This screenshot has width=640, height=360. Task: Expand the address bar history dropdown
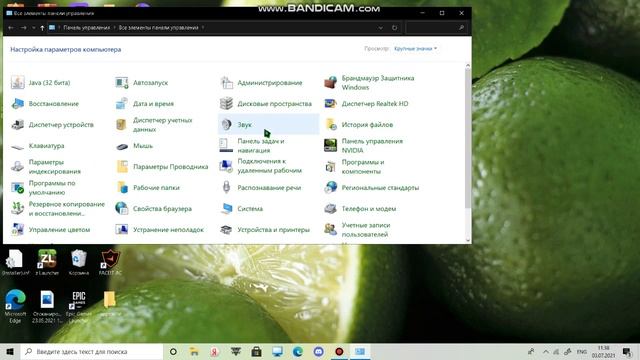380,28
